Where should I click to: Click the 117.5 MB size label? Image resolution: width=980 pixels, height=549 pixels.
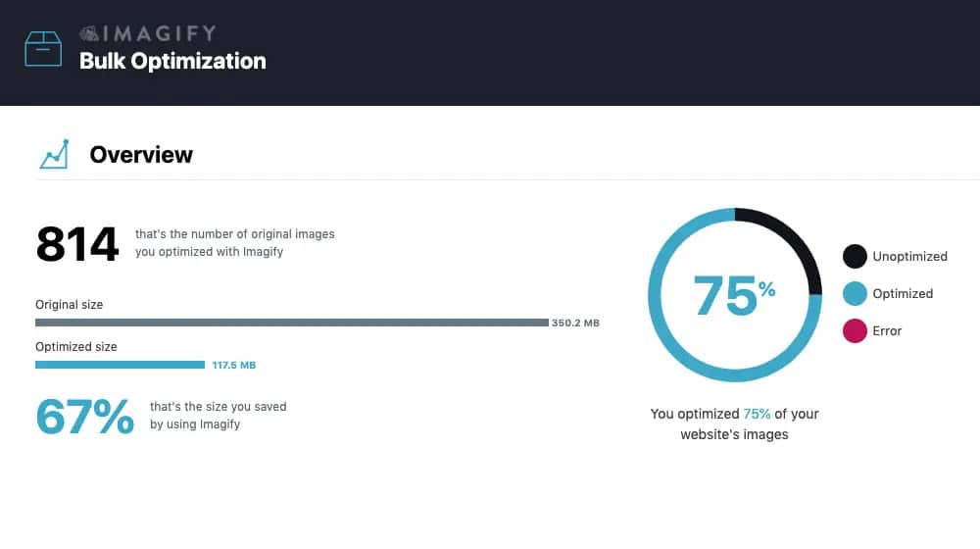(x=233, y=366)
